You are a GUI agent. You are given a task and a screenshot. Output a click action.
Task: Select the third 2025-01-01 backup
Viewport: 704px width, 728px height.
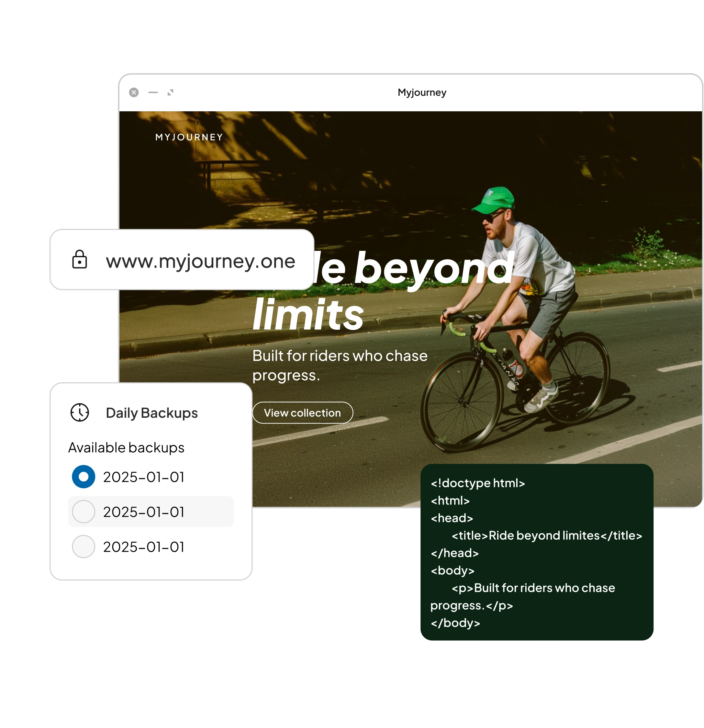pos(83,547)
